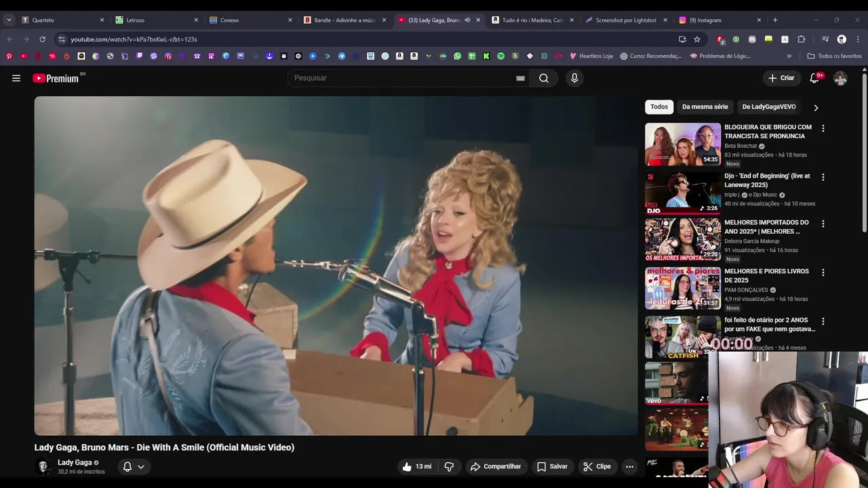
Task: Open Lady Gaga channel name link
Action: tap(75, 462)
